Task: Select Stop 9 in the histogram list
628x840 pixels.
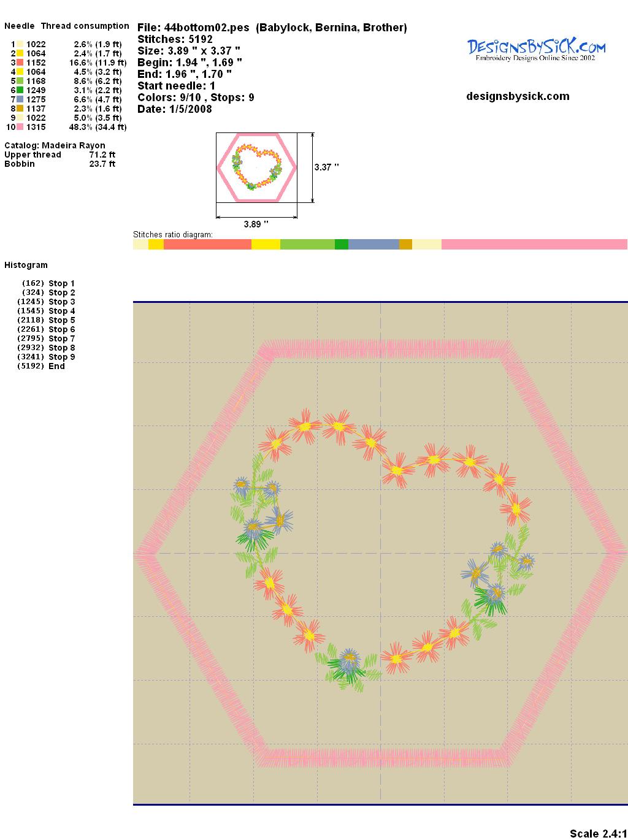Action: pos(61,357)
